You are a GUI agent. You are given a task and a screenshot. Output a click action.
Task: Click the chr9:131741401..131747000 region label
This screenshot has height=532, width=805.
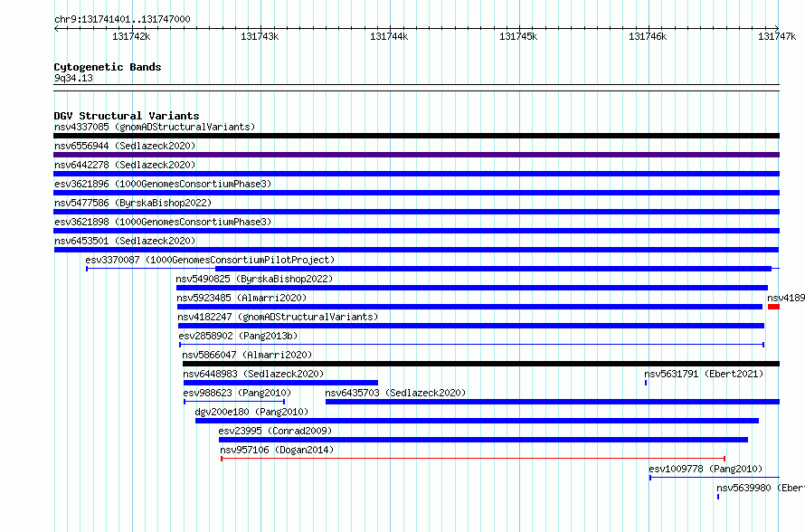click(x=122, y=19)
